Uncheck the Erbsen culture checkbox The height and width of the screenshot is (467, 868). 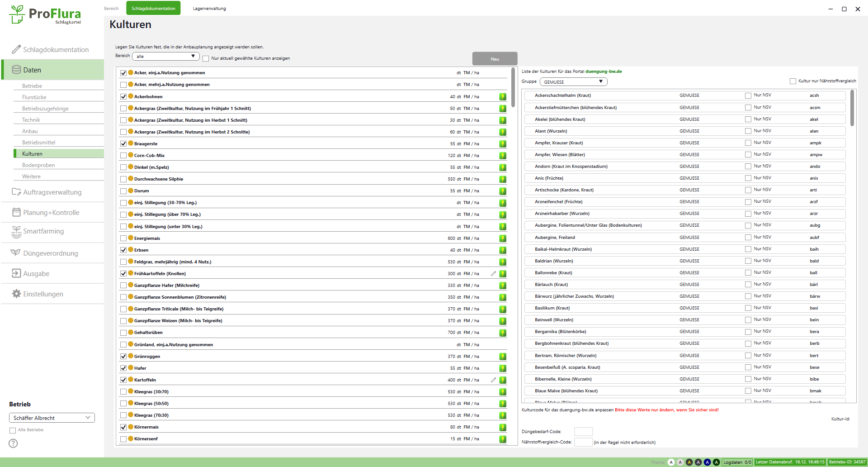(123, 250)
